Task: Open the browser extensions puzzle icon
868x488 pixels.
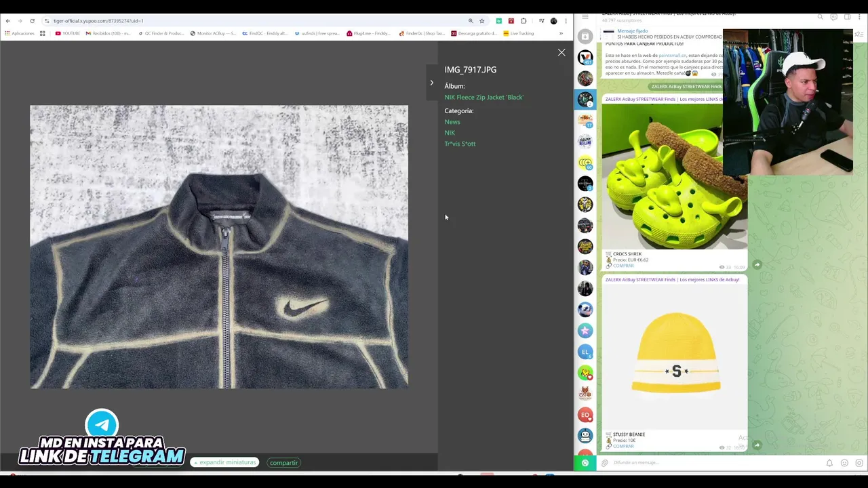Action: (524, 21)
